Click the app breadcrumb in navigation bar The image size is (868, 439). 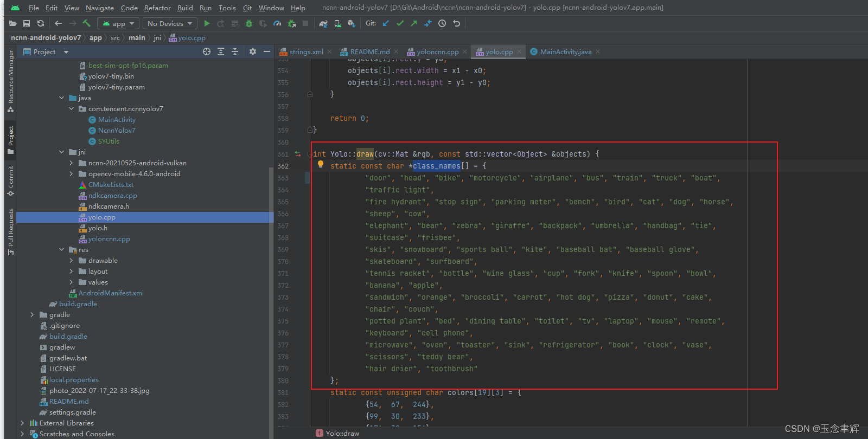[95, 38]
